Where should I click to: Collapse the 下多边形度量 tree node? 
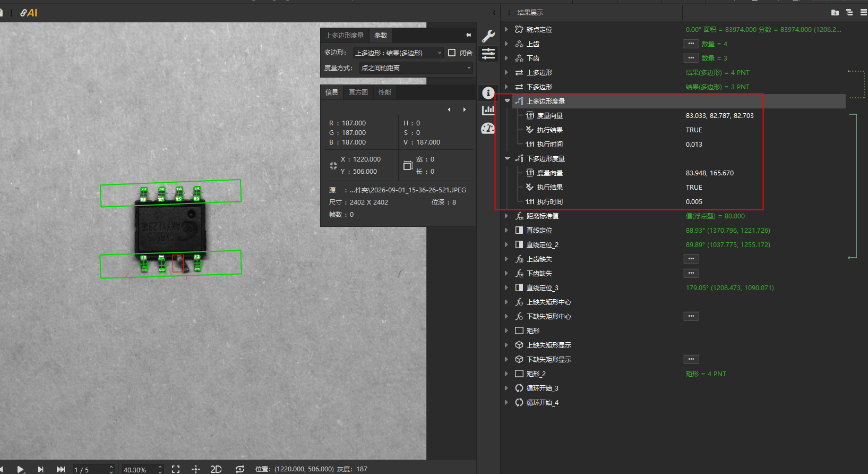click(508, 158)
